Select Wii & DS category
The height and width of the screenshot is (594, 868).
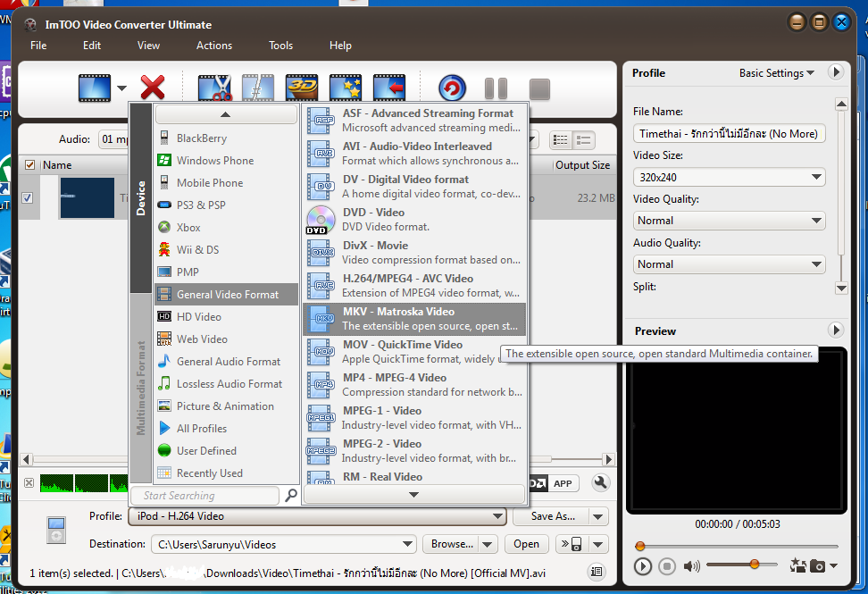click(x=226, y=250)
